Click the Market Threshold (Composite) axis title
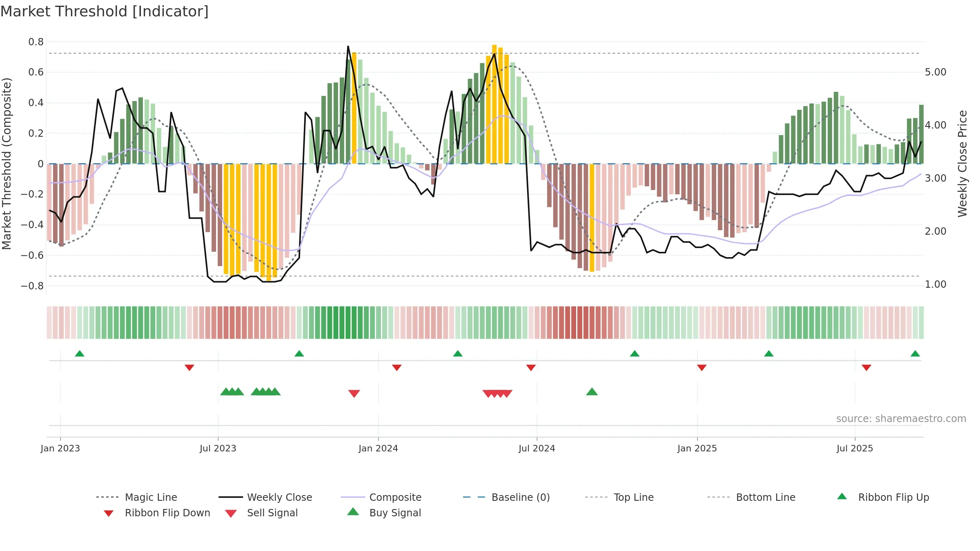The height and width of the screenshot is (551, 980). (x=7, y=164)
